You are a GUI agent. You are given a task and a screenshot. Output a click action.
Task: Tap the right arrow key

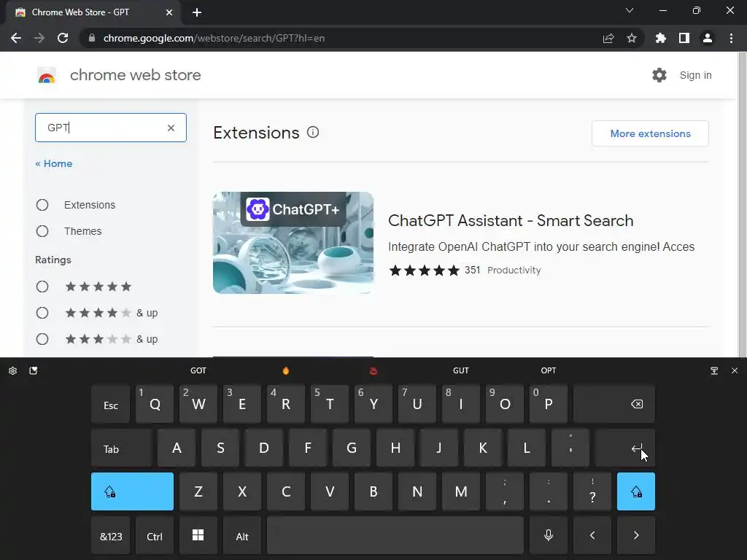636,535
